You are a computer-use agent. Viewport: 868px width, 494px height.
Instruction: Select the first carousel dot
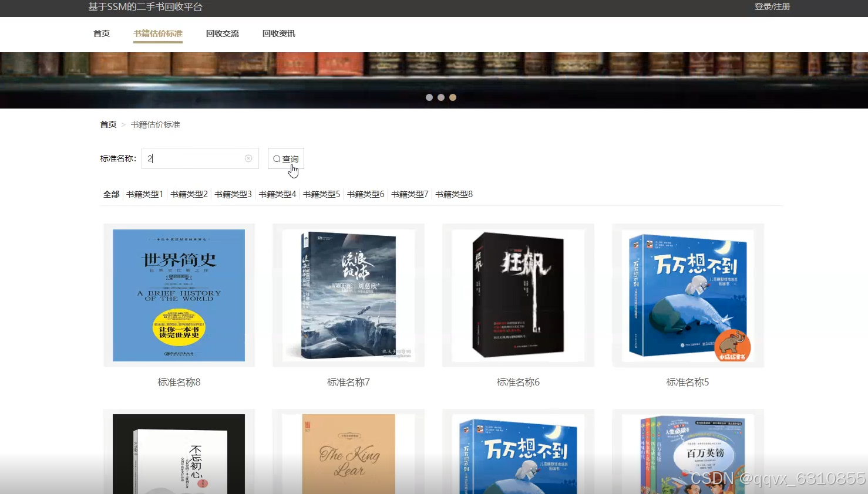click(x=429, y=97)
